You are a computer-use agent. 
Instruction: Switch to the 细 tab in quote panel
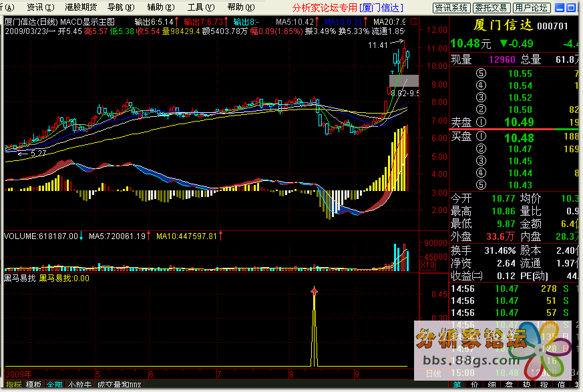(492, 385)
